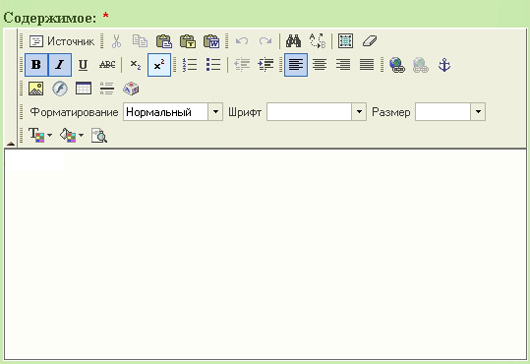Click the Источник (Source) button
The height and width of the screenshot is (364, 530).
point(62,41)
